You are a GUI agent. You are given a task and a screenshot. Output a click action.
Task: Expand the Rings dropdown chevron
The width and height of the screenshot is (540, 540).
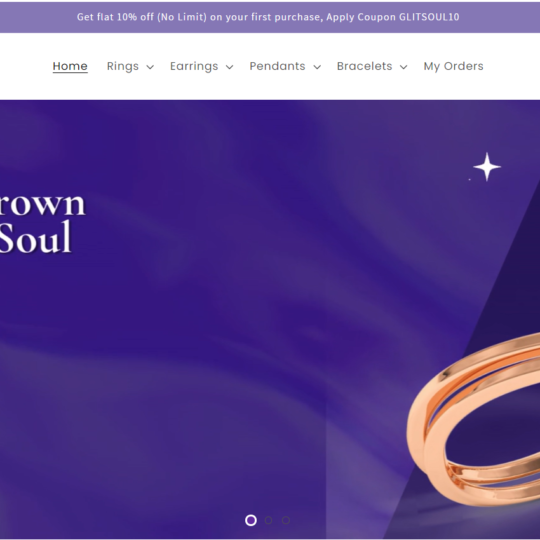[150, 67]
